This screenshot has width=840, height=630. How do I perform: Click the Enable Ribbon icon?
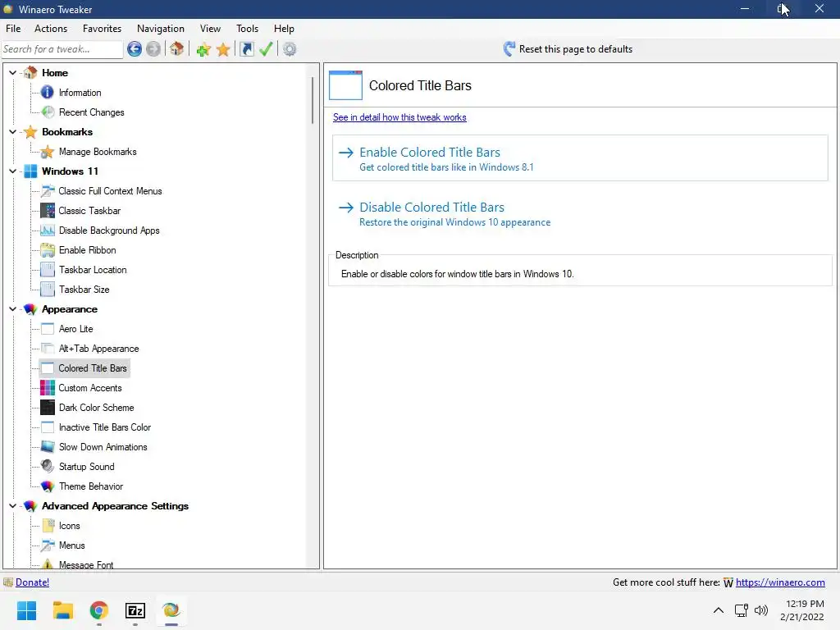tap(48, 249)
